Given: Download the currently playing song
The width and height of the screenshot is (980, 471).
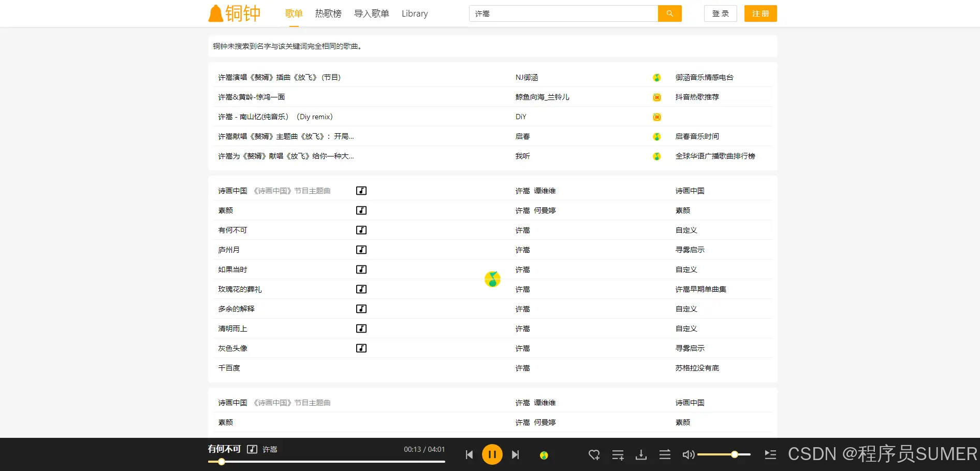Looking at the screenshot, I should click(x=641, y=455).
